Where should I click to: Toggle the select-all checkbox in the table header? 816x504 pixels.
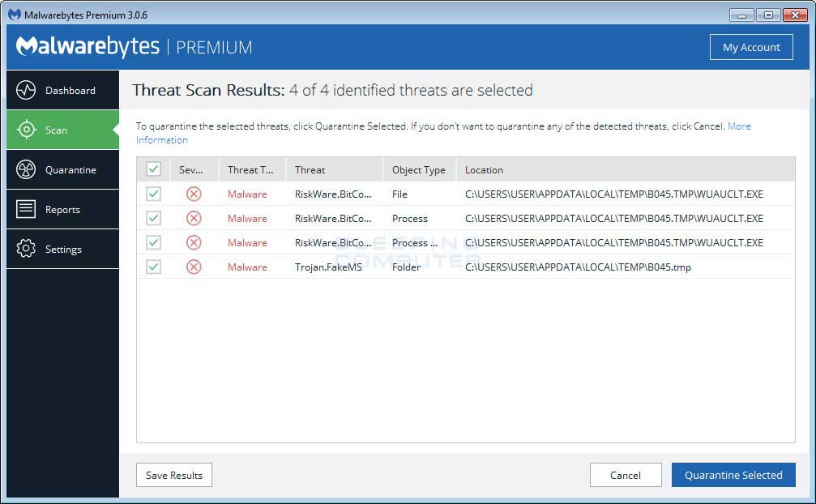tap(153, 169)
